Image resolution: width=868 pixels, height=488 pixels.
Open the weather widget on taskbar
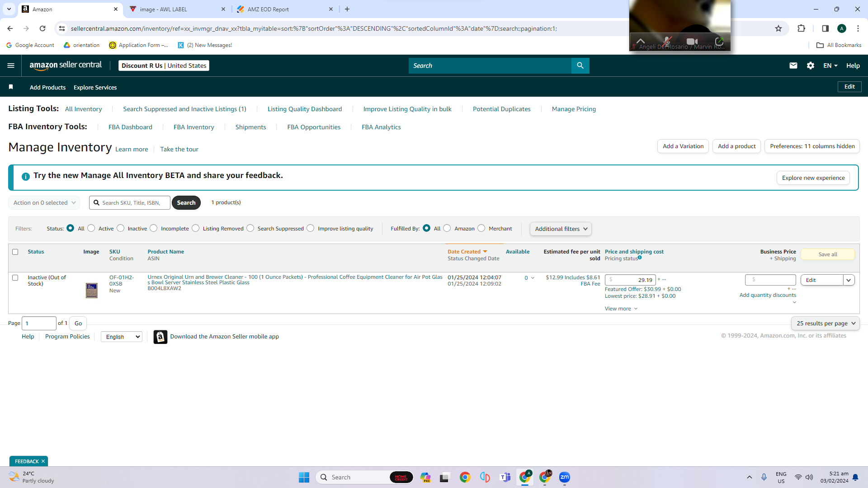click(x=32, y=477)
